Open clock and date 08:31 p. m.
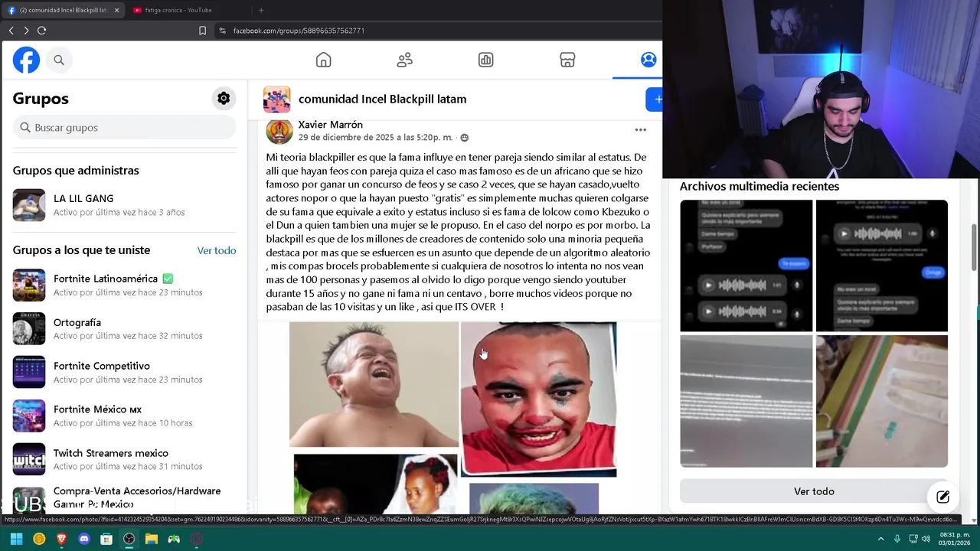This screenshot has width=980, height=551. tap(955, 539)
